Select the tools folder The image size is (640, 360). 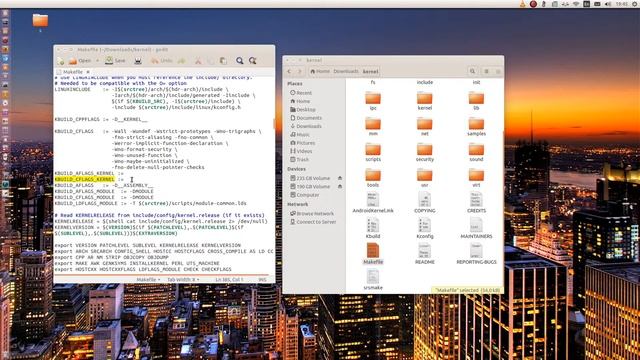(373, 178)
